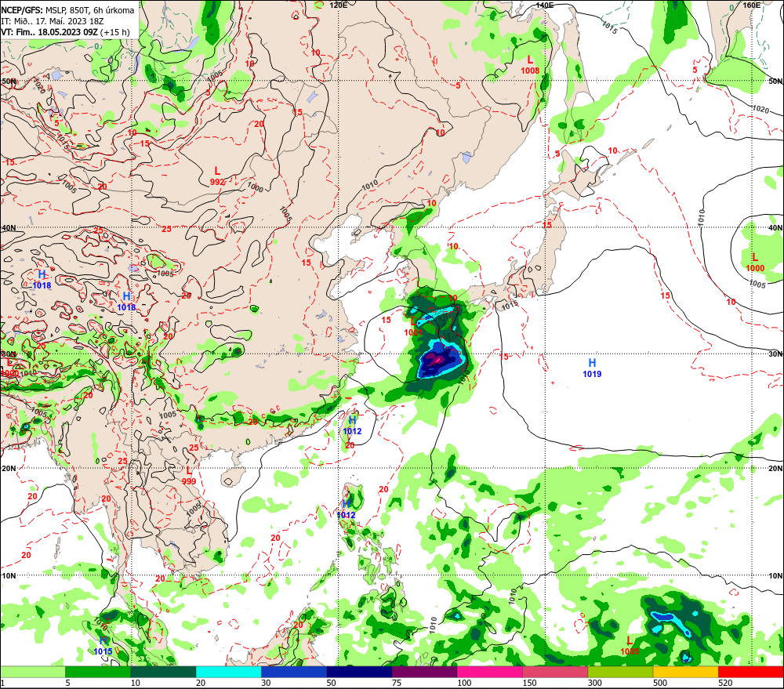The width and height of the screenshot is (784, 689).
Task: Click the dark green 10–20 mm legend swatch
Action: [163, 672]
